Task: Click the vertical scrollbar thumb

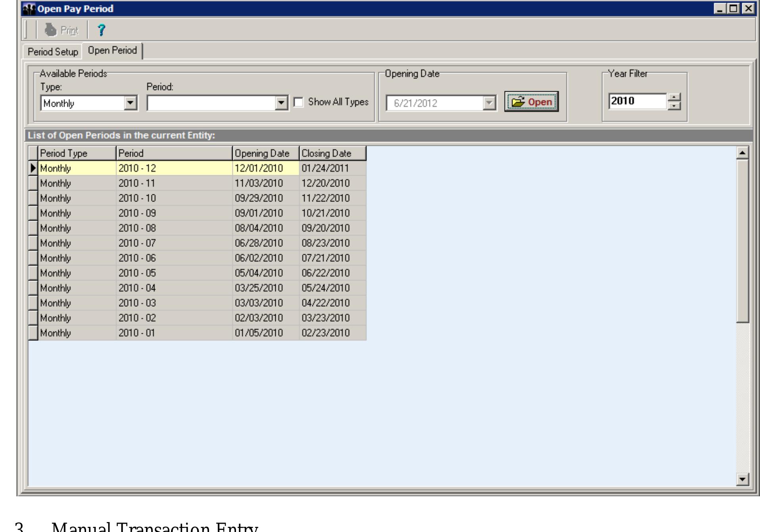Action: point(743,241)
